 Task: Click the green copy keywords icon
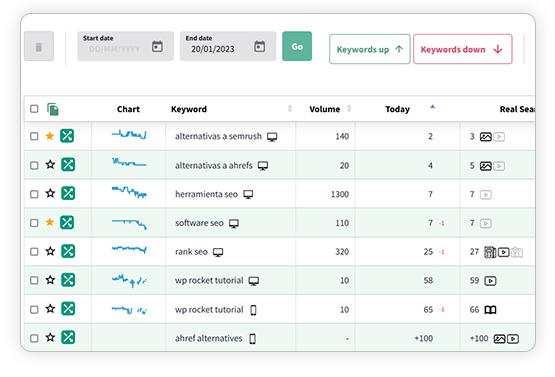coord(53,109)
